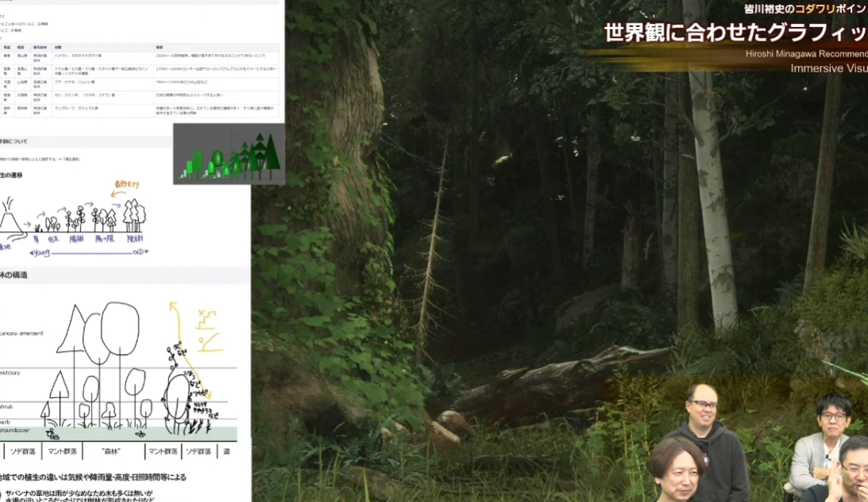868x502 pixels.
Task: Click the green tree silhouettes thumbnail
Action: point(229,156)
